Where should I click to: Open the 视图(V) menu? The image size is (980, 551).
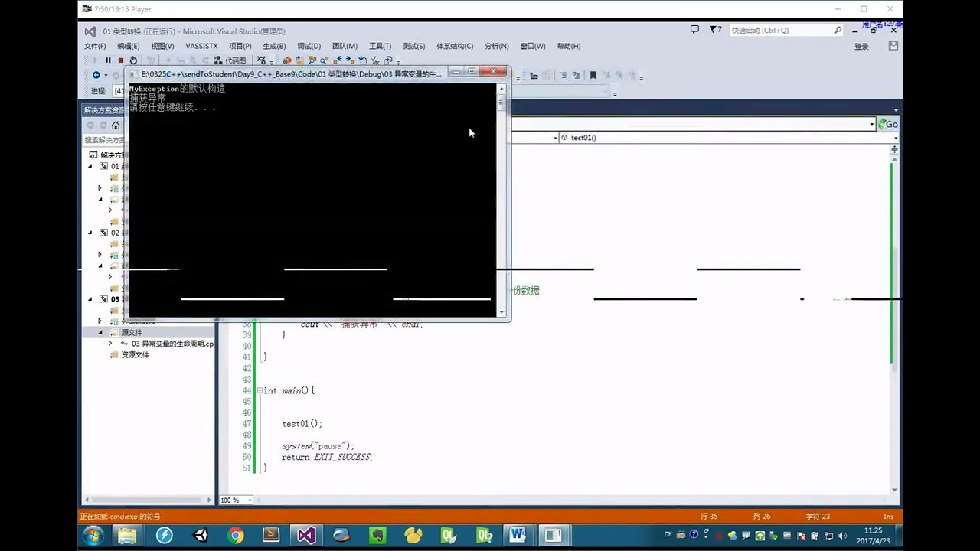tap(162, 47)
